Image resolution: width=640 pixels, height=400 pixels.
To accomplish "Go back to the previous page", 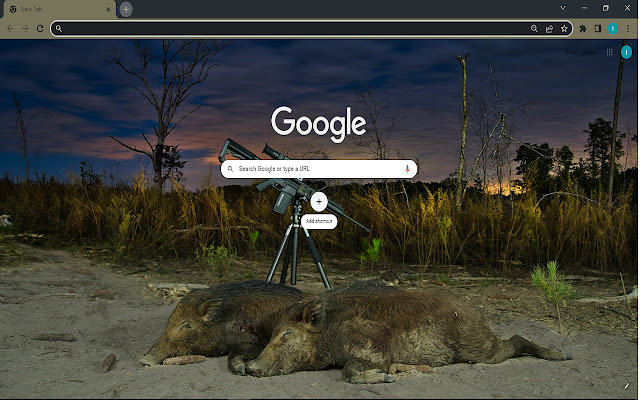I will click(x=10, y=29).
